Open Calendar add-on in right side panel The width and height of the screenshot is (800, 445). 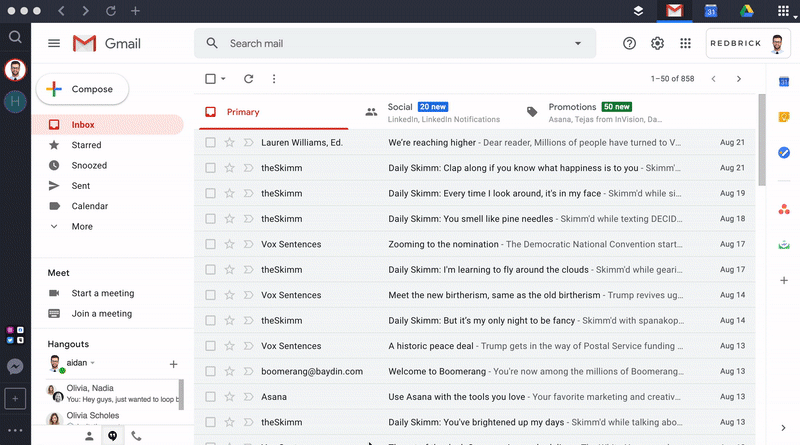coord(784,82)
